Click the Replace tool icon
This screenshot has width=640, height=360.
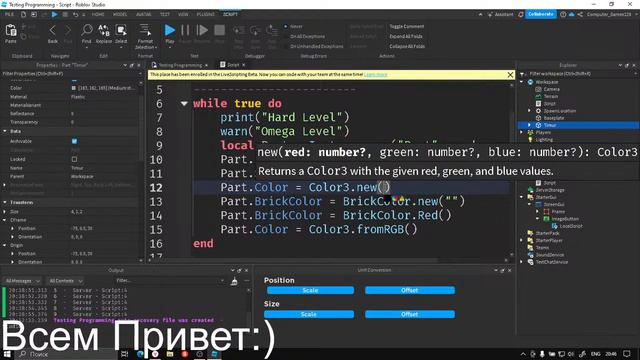pyautogui.click(x=104, y=30)
